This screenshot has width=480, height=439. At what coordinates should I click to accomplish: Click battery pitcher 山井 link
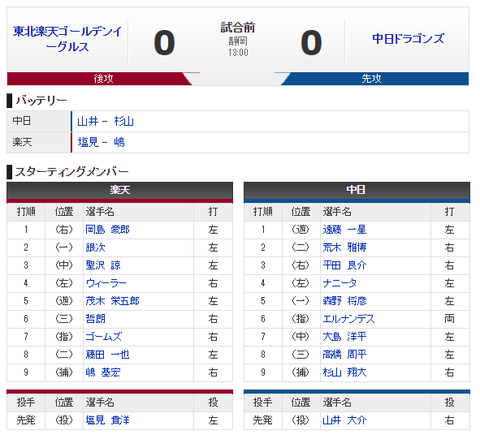pos(88,121)
